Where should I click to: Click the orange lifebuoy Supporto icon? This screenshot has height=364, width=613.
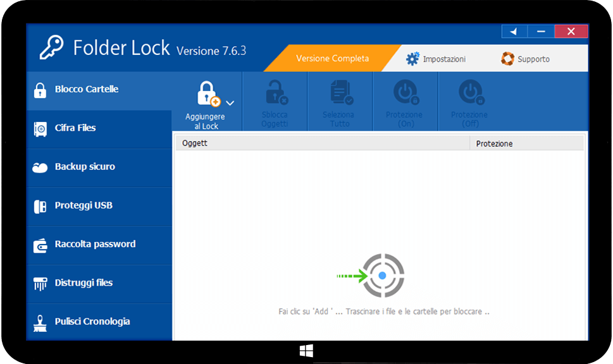click(x=507, y=59)
